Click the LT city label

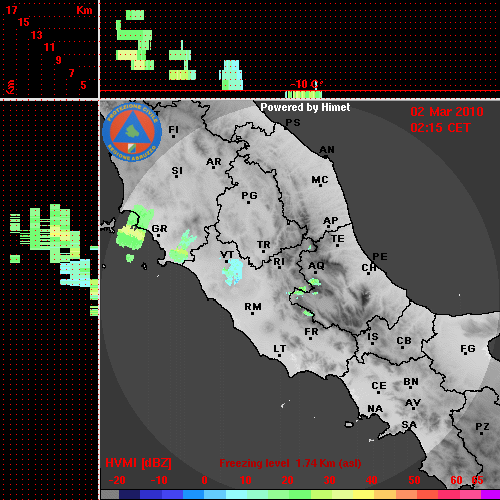click(x=279, y=349)
